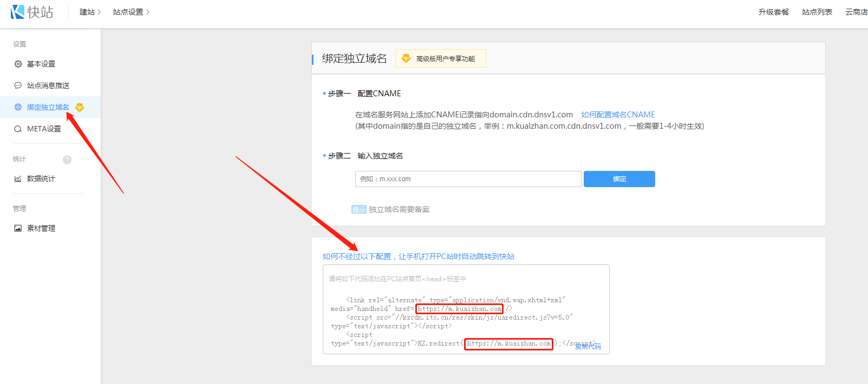Click the diamond icon in 高级版用户专享功能 badge
This screenshot has width=868, height=384.
406,58
